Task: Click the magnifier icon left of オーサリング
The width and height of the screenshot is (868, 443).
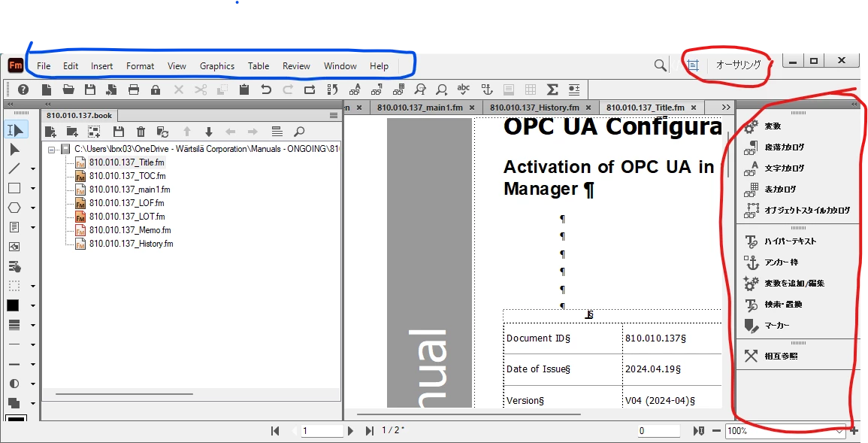Action: [660, 65]
